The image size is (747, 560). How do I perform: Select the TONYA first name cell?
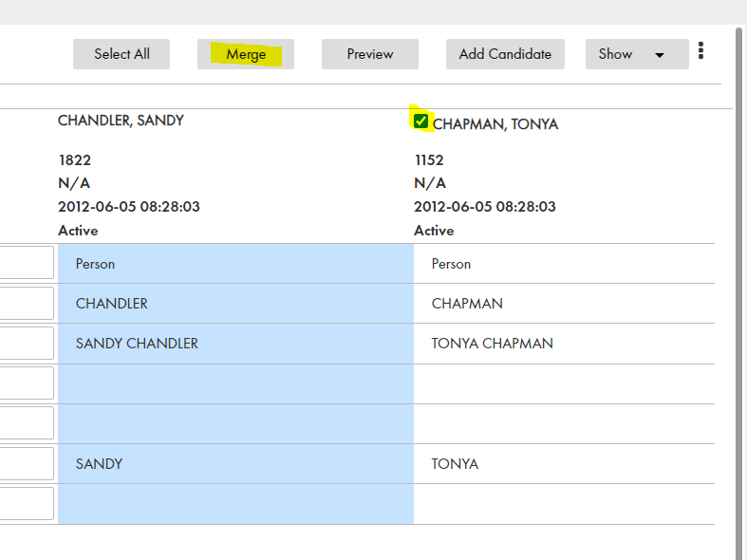point(564,464)
